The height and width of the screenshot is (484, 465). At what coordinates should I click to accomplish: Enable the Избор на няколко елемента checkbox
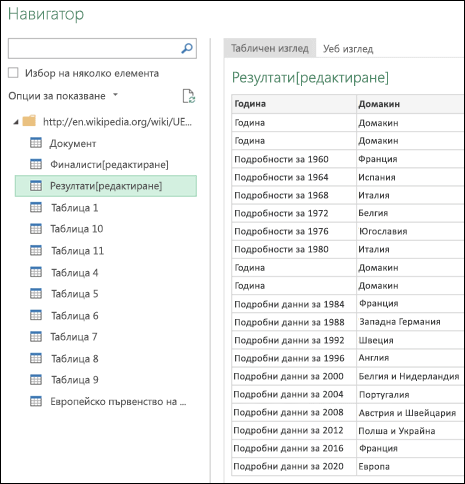point(13,73)
